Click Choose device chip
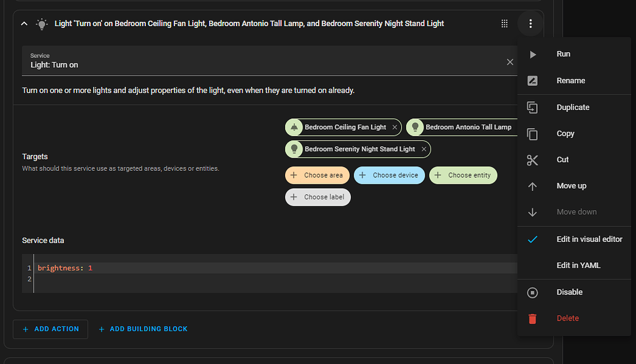The image size is (636, 364). click(389, 175)
